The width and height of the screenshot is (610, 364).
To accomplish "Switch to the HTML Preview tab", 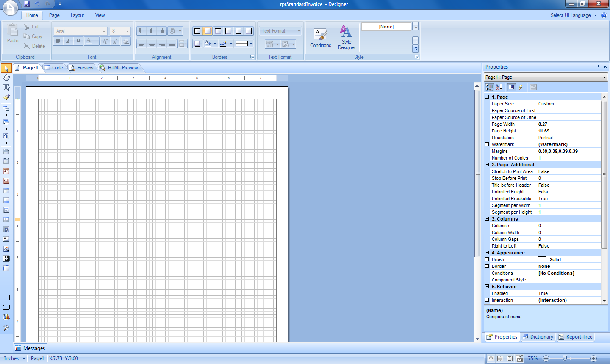I will pos(119,68).
